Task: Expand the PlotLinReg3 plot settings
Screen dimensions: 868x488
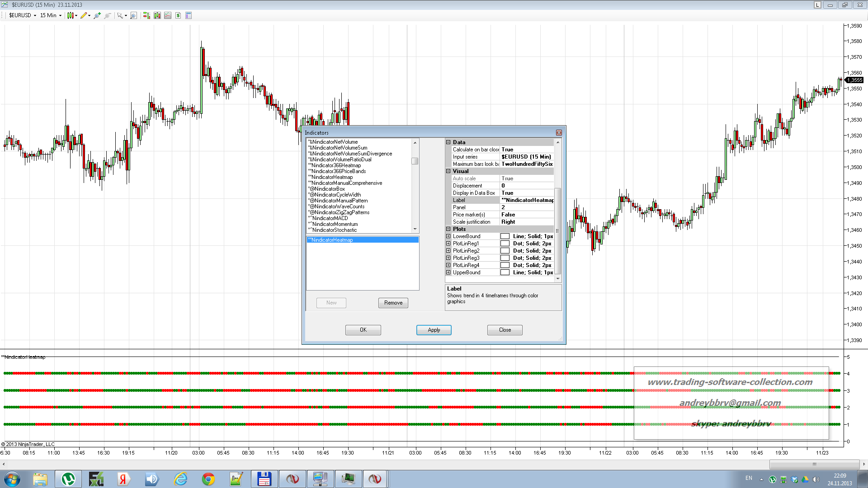Action: coord(448,258)
